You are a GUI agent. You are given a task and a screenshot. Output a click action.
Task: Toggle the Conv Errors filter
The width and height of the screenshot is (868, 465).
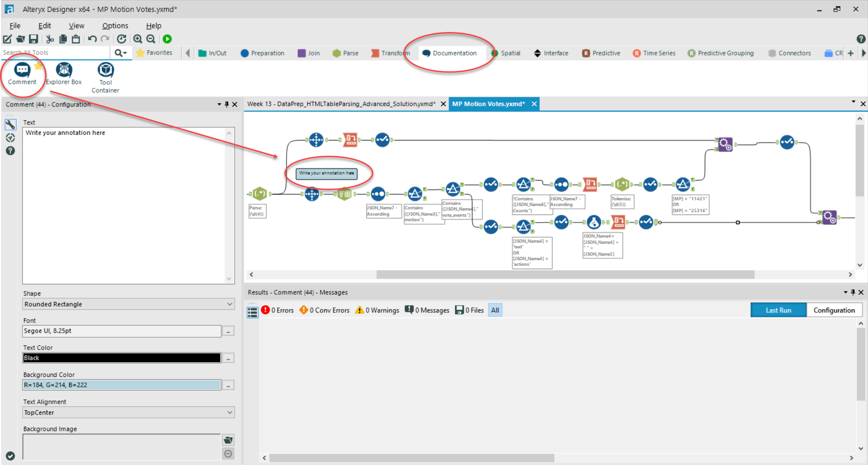[x=325, y=310]
